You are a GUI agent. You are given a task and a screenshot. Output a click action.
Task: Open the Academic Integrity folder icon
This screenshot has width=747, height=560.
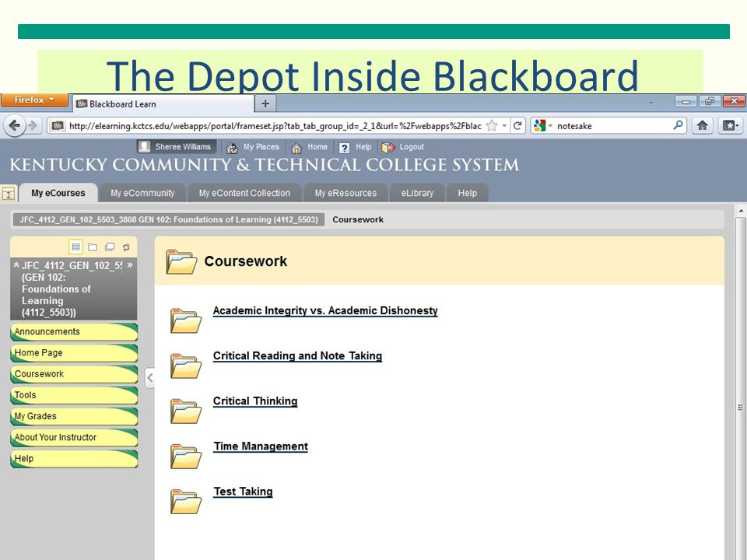click(x=186, y=320)
